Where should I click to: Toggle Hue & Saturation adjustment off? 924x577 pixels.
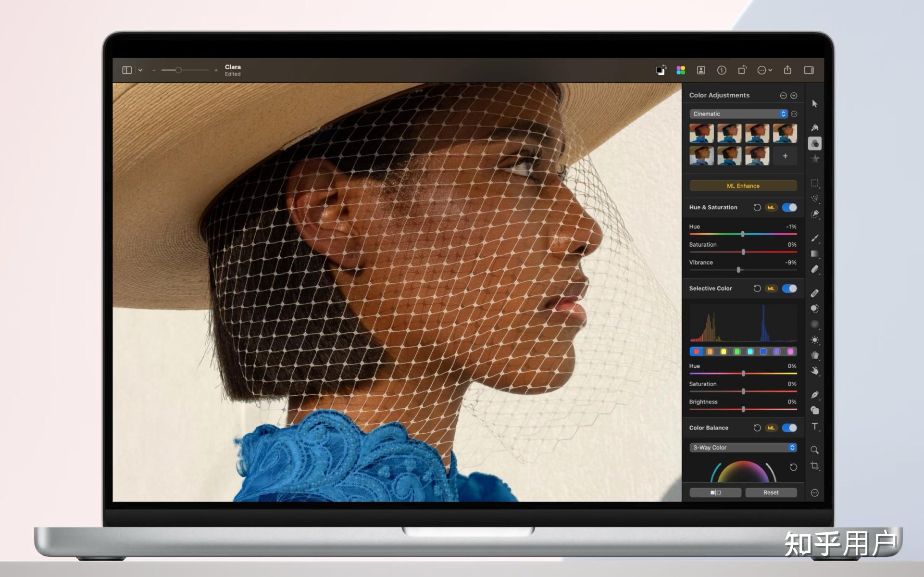[x=790, y=207]
